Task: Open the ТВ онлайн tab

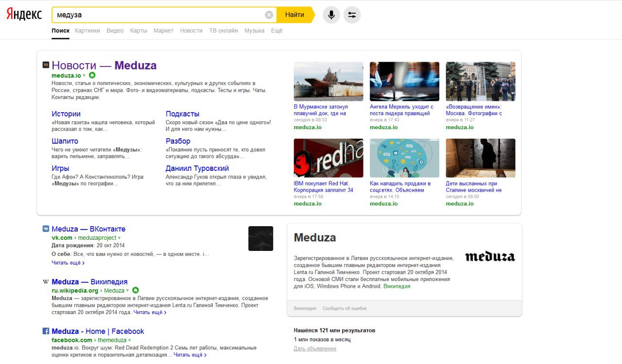Action: click(224, 31)
